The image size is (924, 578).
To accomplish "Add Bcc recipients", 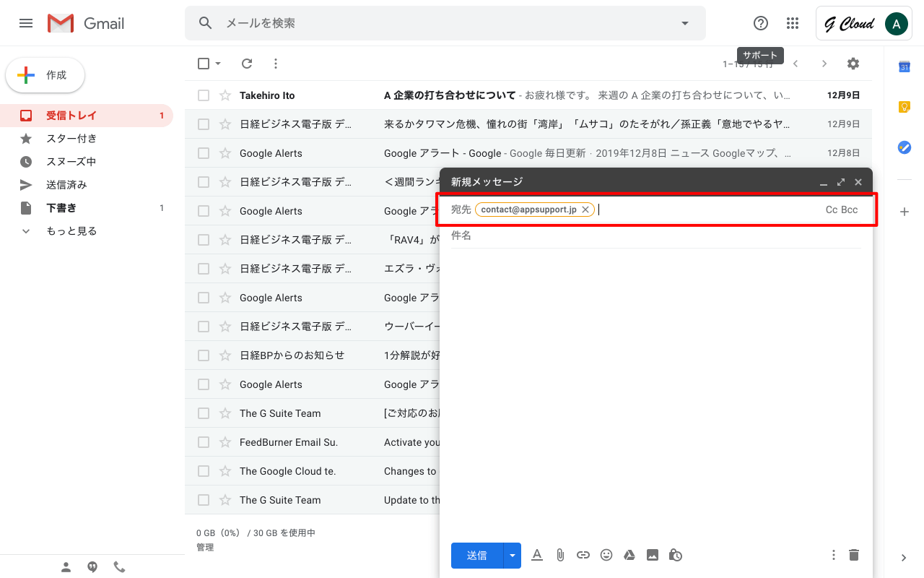I will [x=850, y=210].
